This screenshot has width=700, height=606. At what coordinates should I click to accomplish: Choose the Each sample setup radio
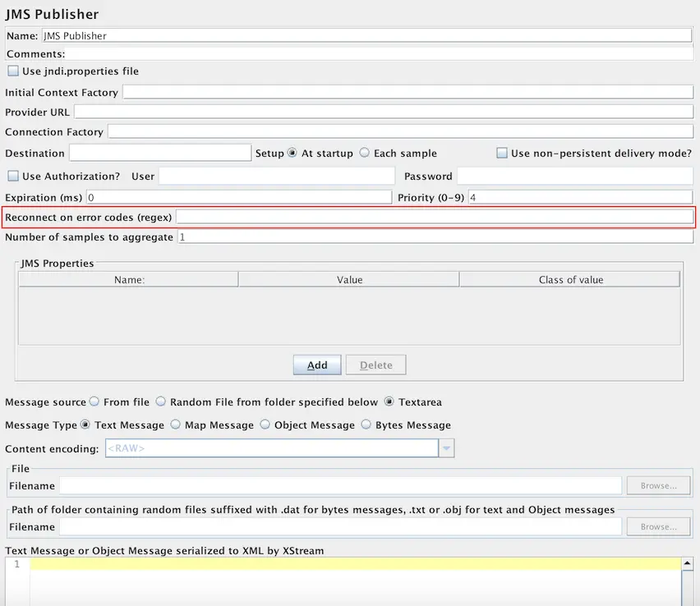[364, 153]
